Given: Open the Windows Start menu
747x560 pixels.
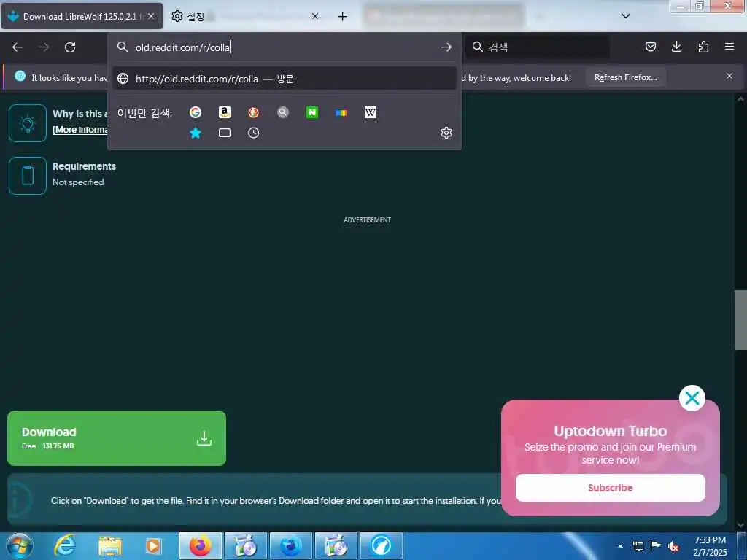Looking at the screenshot, I should pos(20,545).
